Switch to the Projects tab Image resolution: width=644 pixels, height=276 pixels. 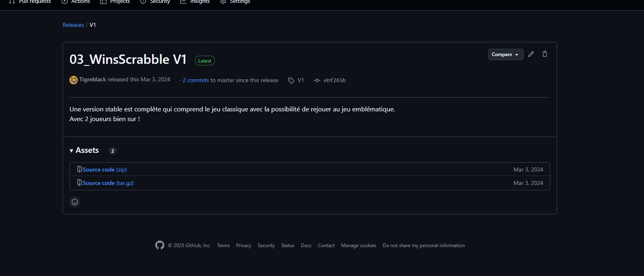115,2
